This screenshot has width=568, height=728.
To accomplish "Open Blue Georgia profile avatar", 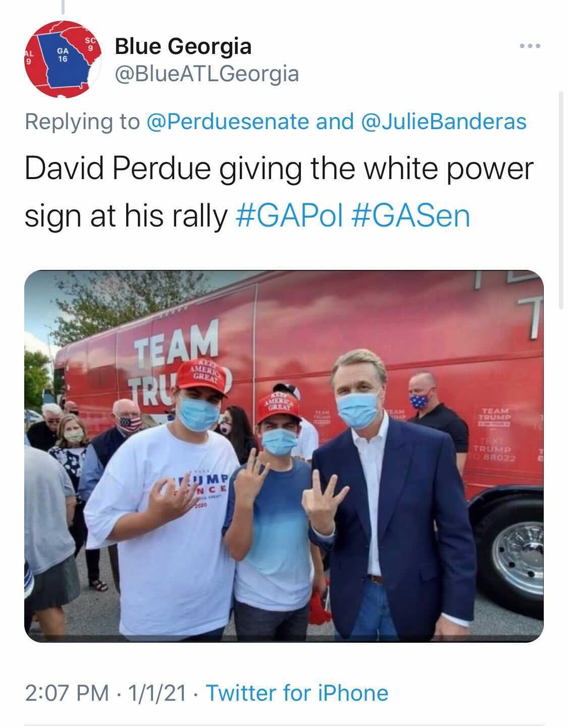I will 63,59.
